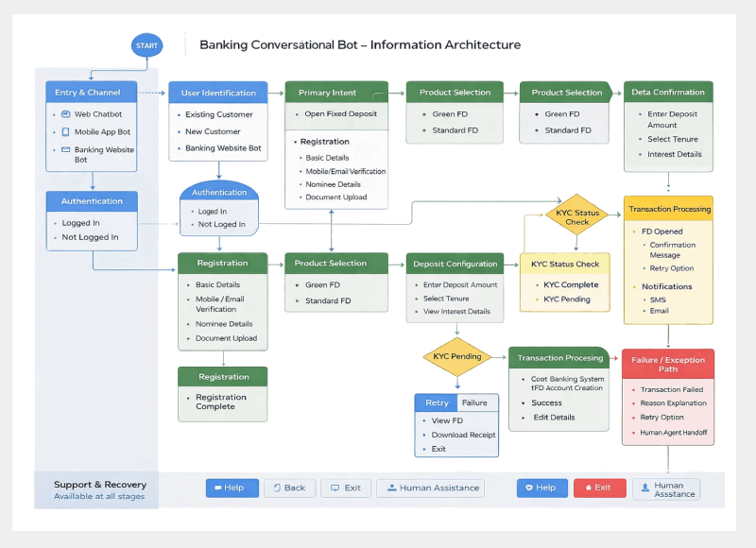The width and height of the screenshot is (756, 548).
Task: Click the envelope icon beside Banking Website Bot
Action: click(66, 150)
